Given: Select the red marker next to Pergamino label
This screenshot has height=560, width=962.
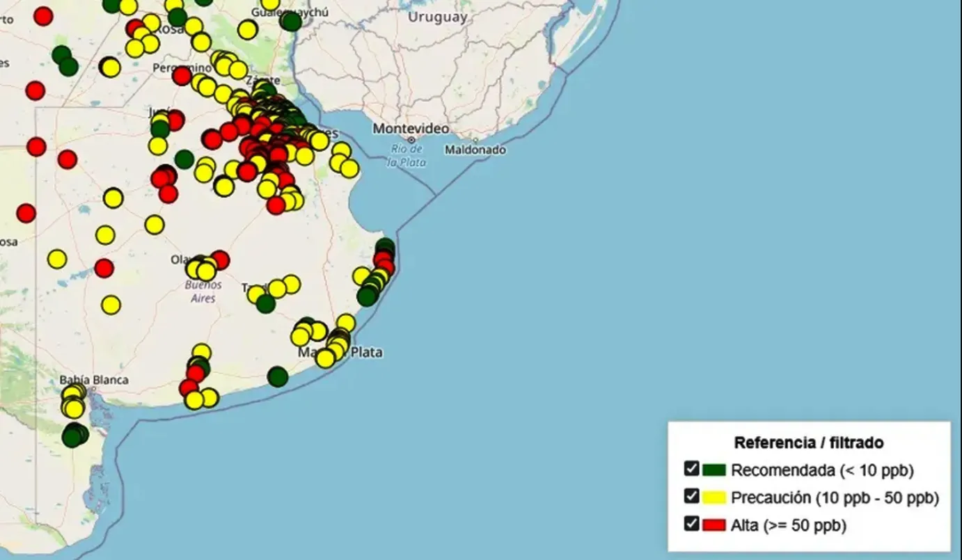Looking at the screenshot, I should (182, 76).
